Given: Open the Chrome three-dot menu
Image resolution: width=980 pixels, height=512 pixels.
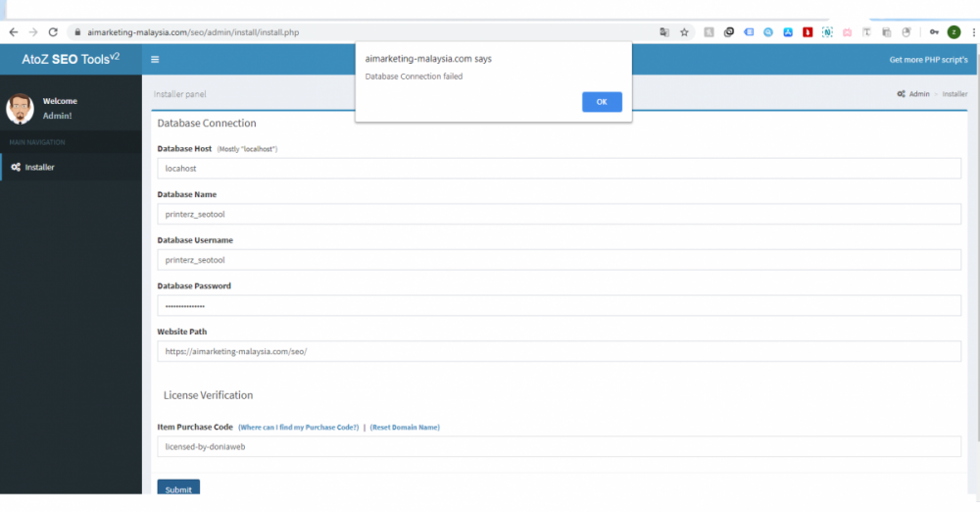Looking at the screenshot, I should tap(974, 32).
